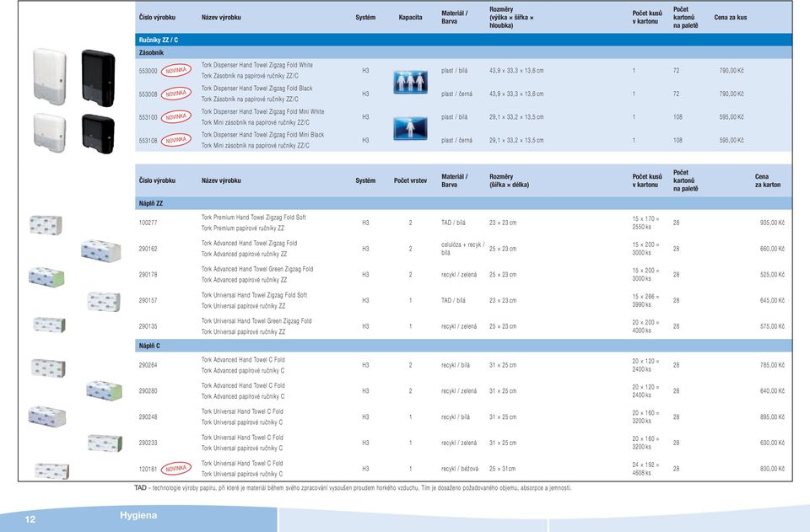Image resolution: width=810 pixels, height=532 pixels.
Task: Click product number 553008
Action: pyautogui.click(x=148, y=94)
